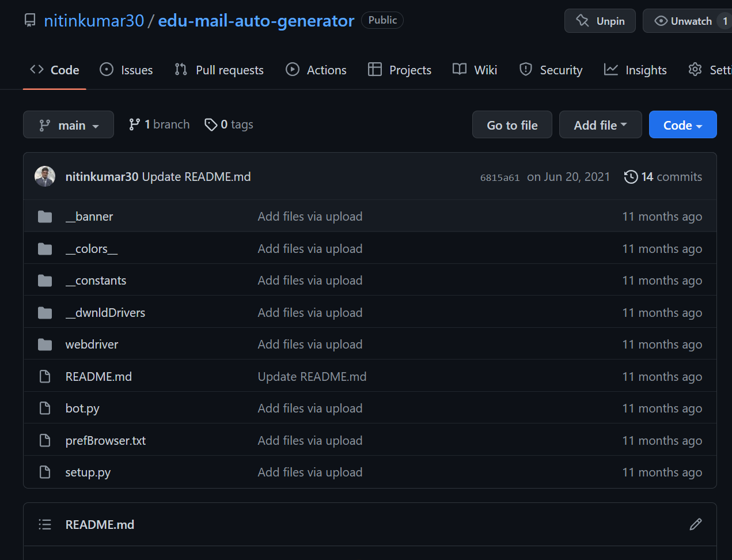Click the pencil edit README icon

(x=695, y=524)
